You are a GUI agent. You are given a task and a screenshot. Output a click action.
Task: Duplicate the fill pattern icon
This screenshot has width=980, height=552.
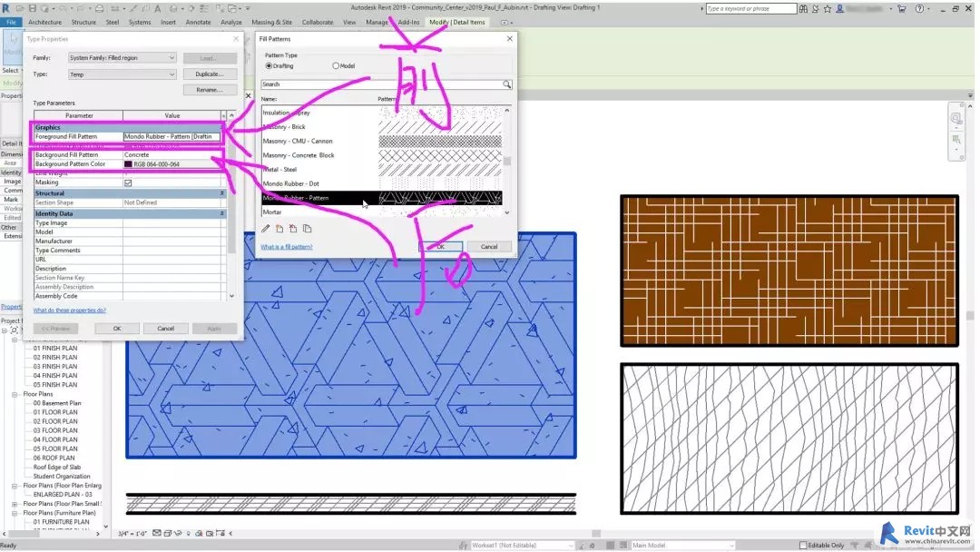(x=307, y=229)
